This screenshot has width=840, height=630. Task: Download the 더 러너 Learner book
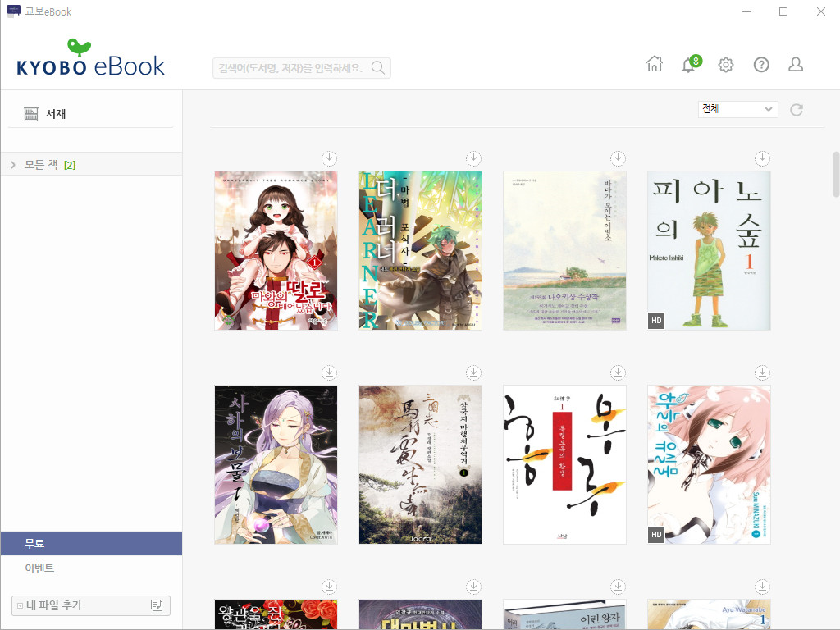[473, 158]
